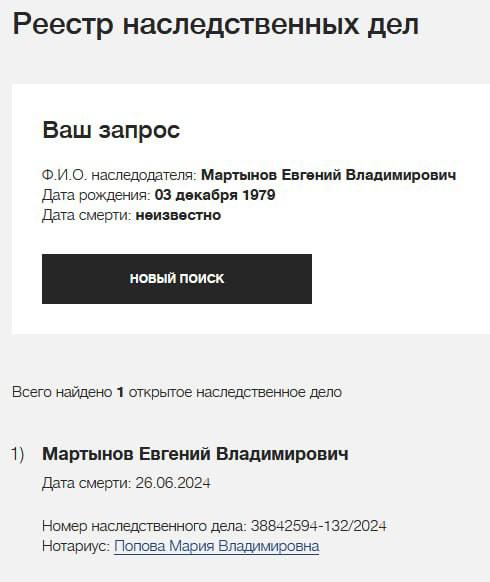Click the неизвестно death date value
Image resolution: width=490 pixels, height=582 pixels.
tap(178, 215)
